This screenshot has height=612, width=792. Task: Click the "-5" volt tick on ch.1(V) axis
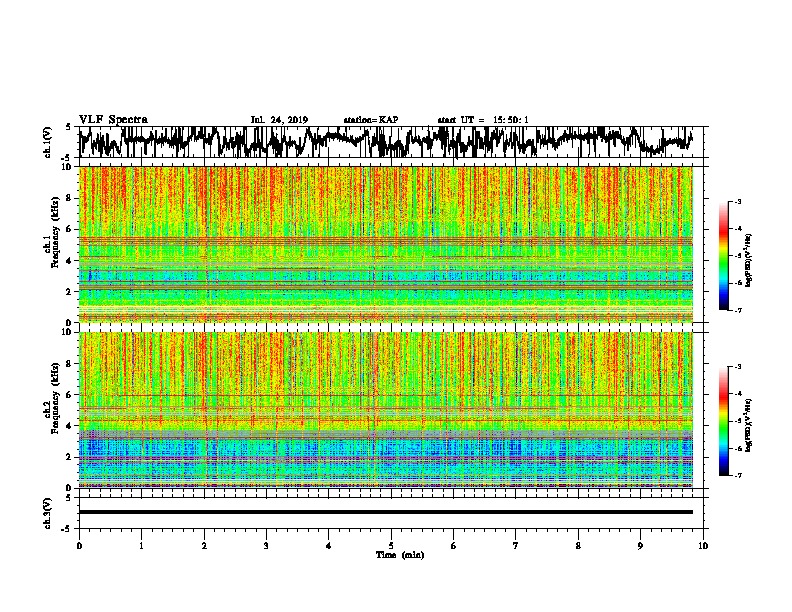67,157
